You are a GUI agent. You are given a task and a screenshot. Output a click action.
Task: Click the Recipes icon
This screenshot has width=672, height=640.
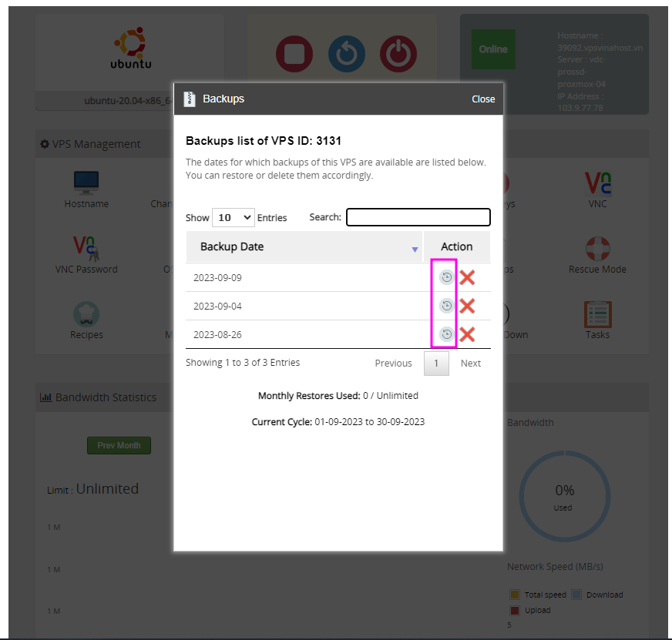click(86, 313)
